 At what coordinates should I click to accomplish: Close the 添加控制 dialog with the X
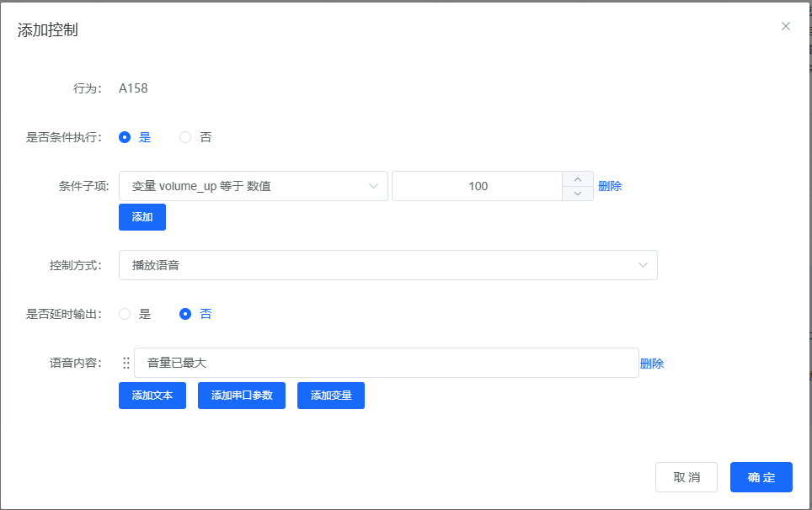(785, 26)
